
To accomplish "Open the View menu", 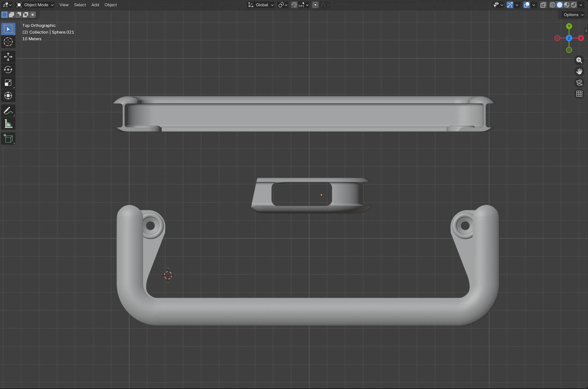I will pyautogui.click(x=64, y=5).
